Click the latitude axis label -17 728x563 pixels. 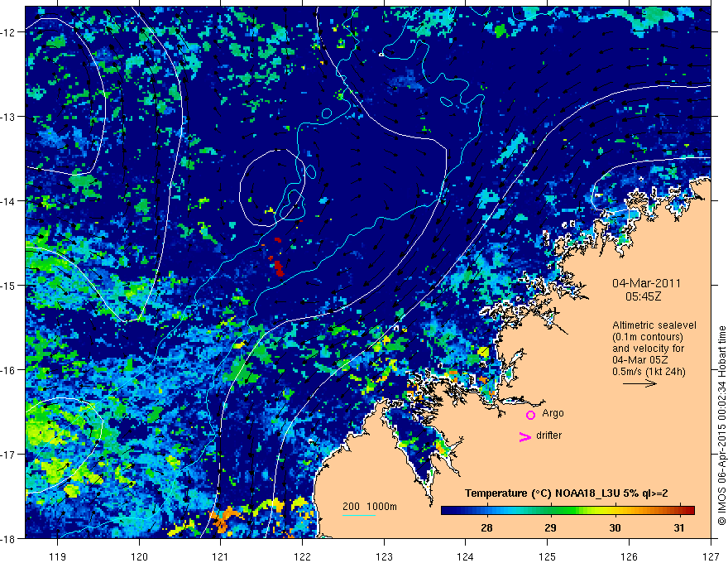pos(9,455)
